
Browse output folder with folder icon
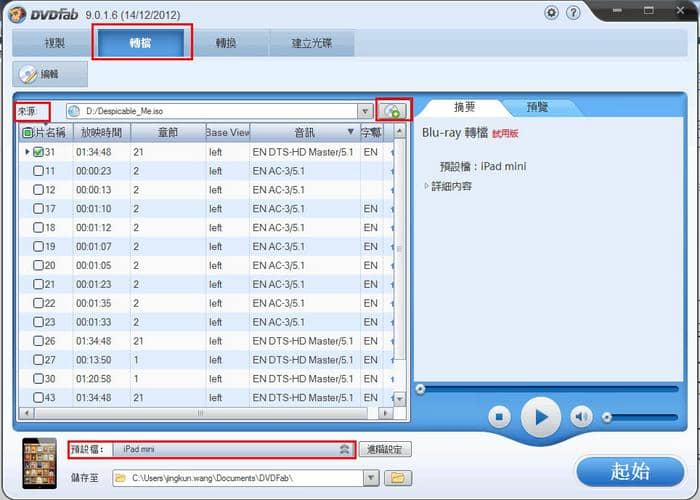click(397, 478)
